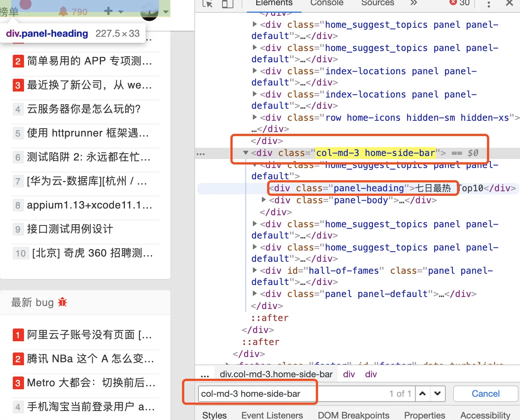Screen dimensions: 520x420
Task: Open the Accessibility pane tab
Action: point(485,415)
